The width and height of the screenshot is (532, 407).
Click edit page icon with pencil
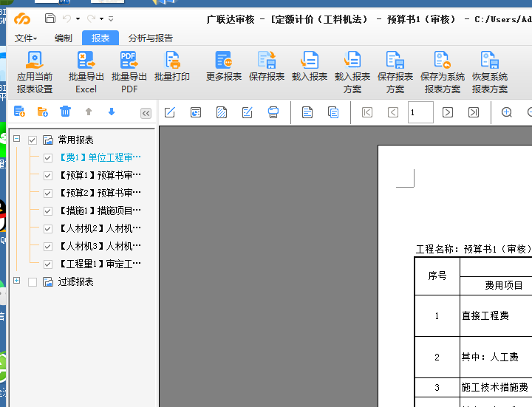(248, 112)
